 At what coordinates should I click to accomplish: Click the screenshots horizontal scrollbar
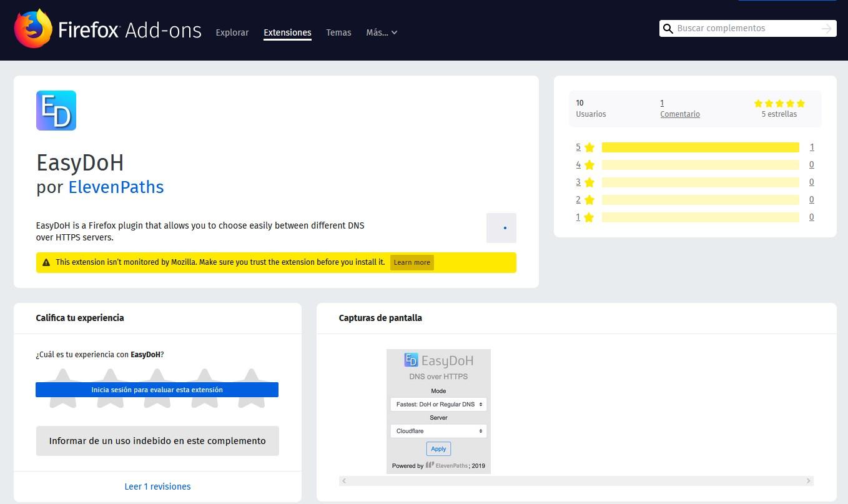(576, 481)
